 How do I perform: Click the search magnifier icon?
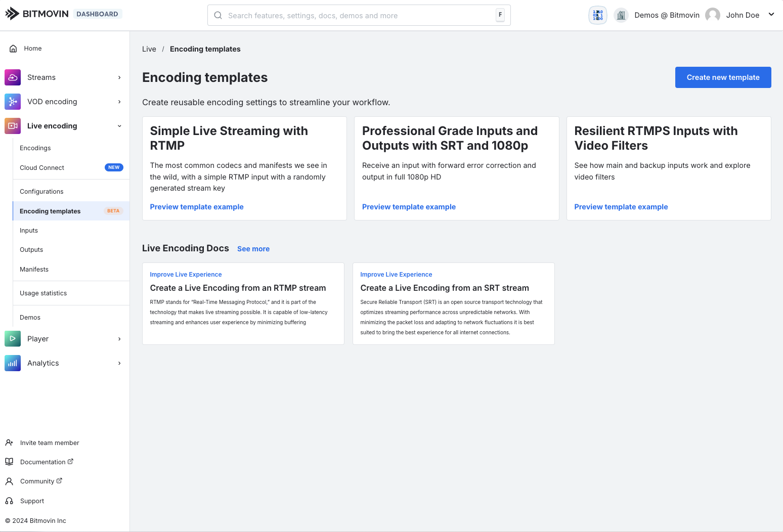[218, 15]
